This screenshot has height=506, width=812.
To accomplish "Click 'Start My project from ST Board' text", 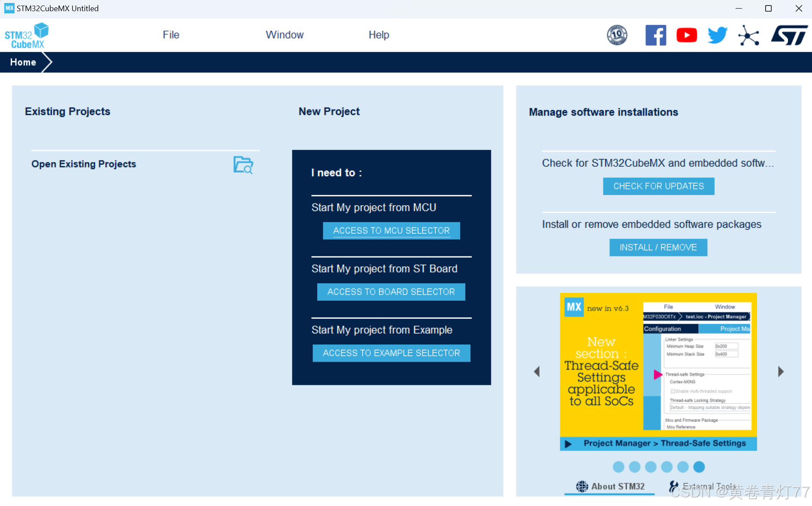I will click(x=385, y=268).
